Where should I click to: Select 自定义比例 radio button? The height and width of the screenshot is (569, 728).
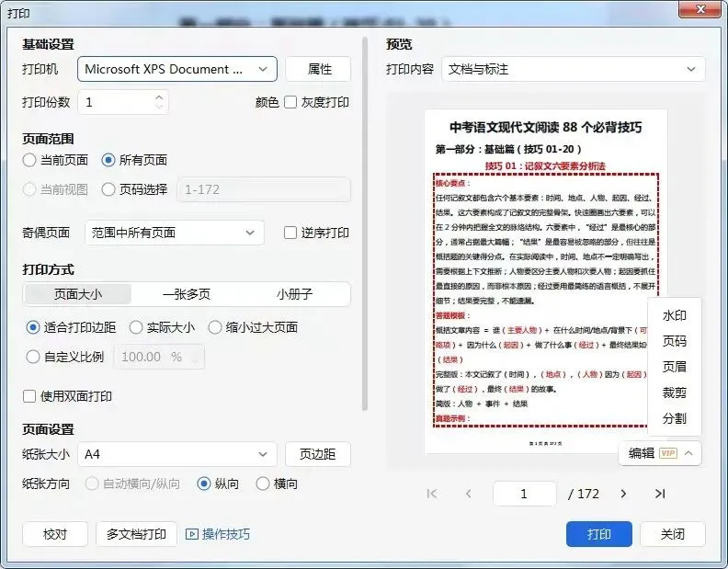click(33, 357)
